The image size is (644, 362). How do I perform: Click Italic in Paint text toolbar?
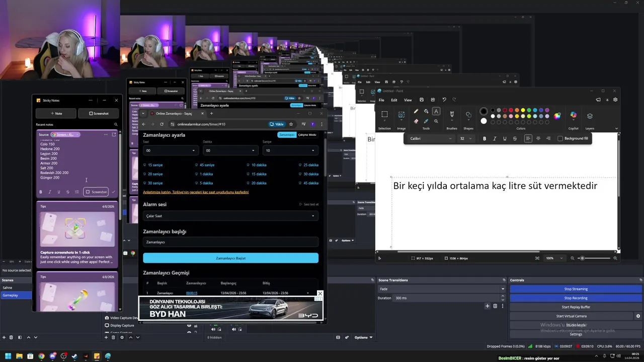click(495, 138)
